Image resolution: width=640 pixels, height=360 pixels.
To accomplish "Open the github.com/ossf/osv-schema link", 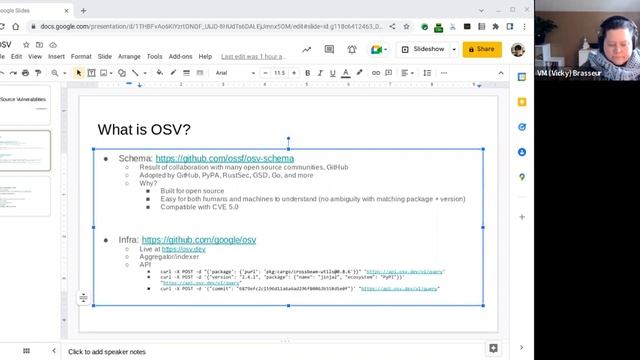I will tap(224, 158).
